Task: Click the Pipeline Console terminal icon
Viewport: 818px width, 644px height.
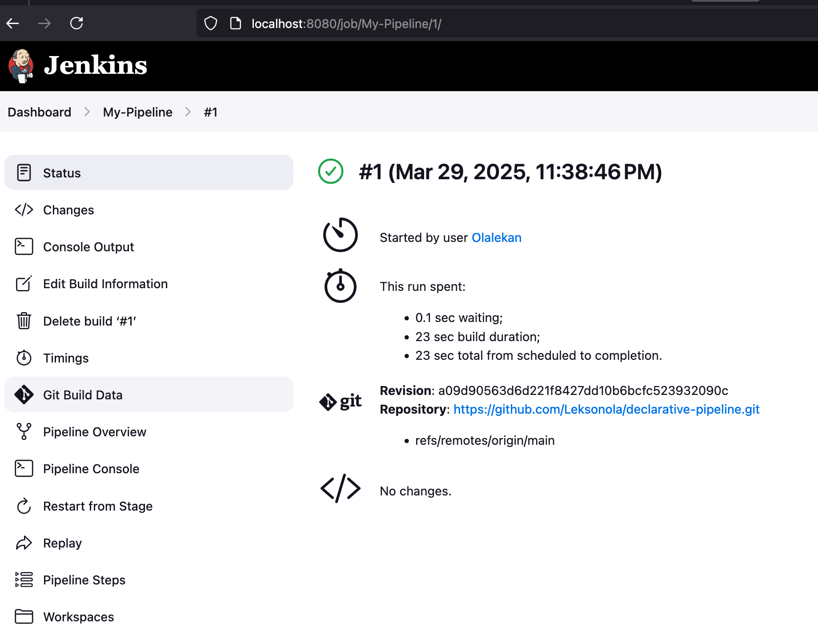Action: pyautogui.click(x=24, y=468)
